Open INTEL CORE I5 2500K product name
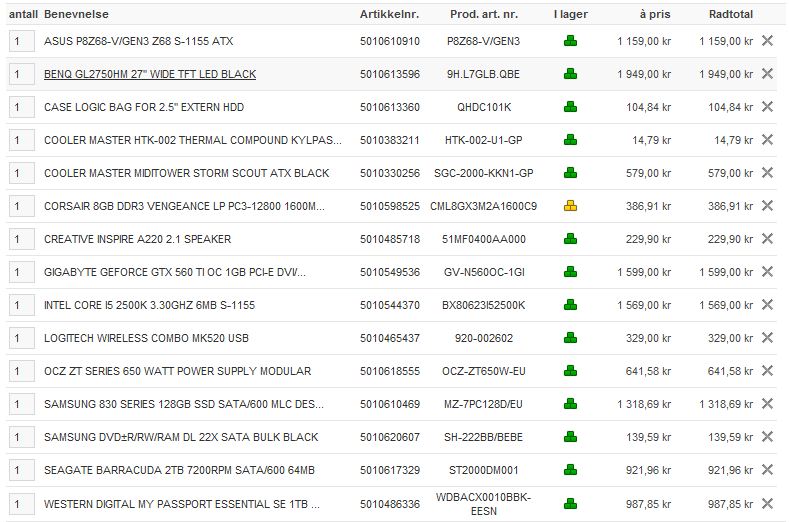 149,305
